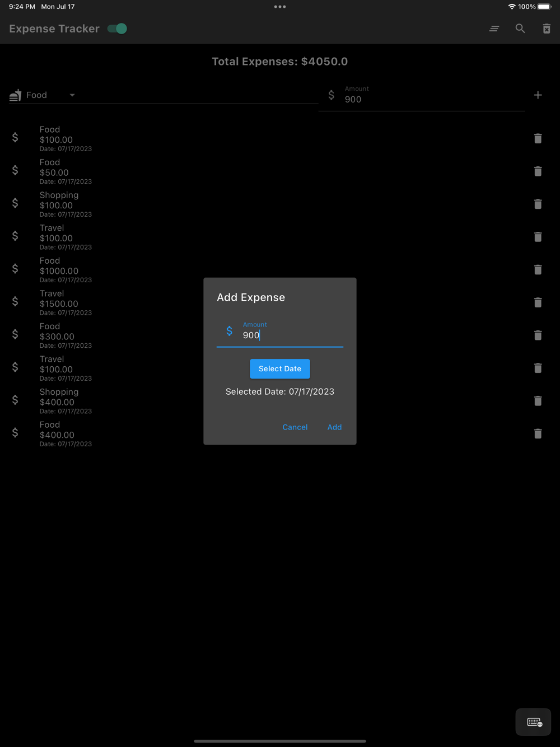The height and width of the screenshot is (747, 560).
Task: Select the Food $300.00 expense entry
Action: (x=280, y=335)
